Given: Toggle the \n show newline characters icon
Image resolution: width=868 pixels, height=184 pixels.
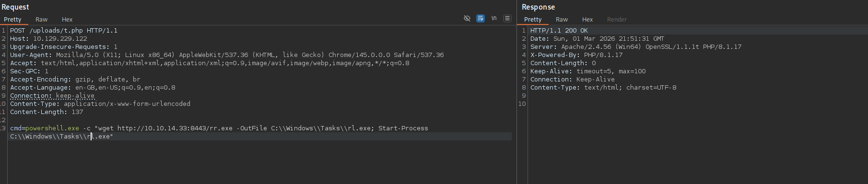Looking at the screenshot, I should (494, 18).
